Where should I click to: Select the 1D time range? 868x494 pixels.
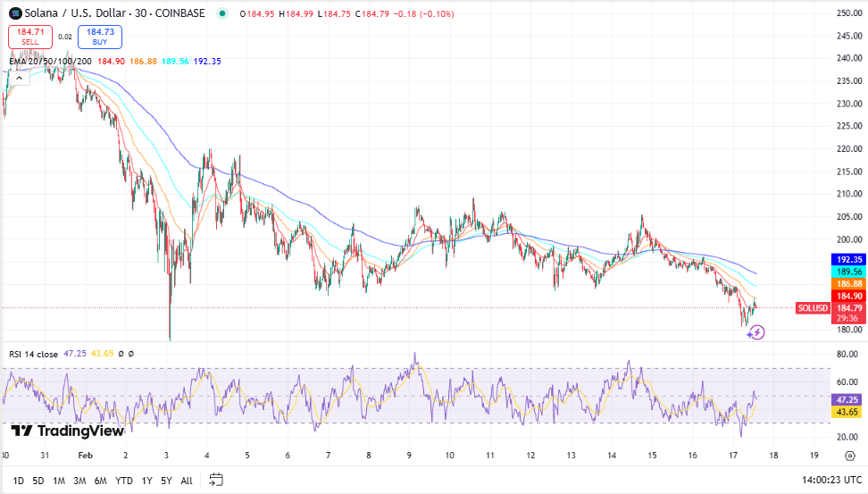coord(18,481)
